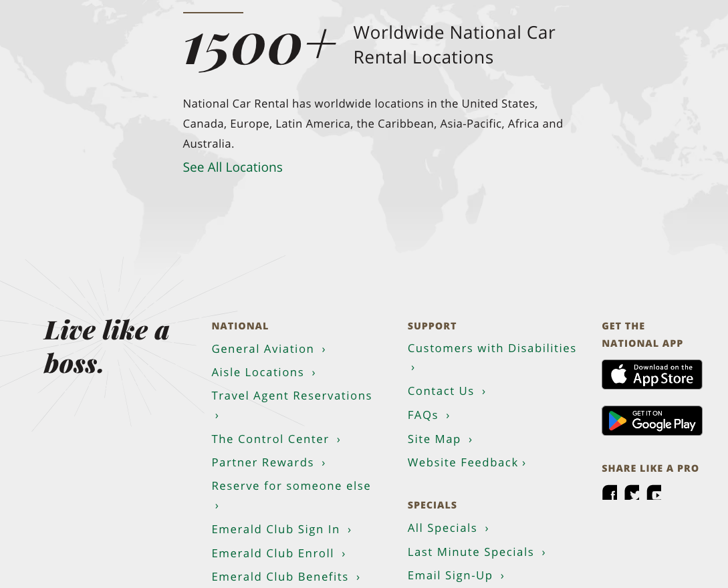Click the GET THE NATIONAL APP heading
728x588 pixels.
click(x=642, y=335)
